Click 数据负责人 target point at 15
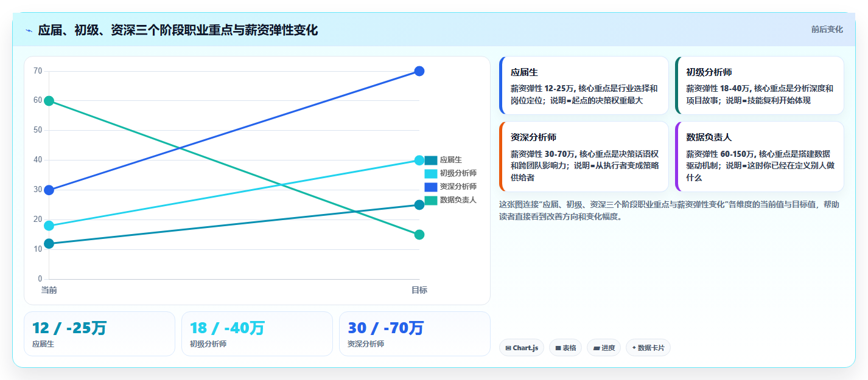Viewport: 868px width, 380px height. point(419,235)
